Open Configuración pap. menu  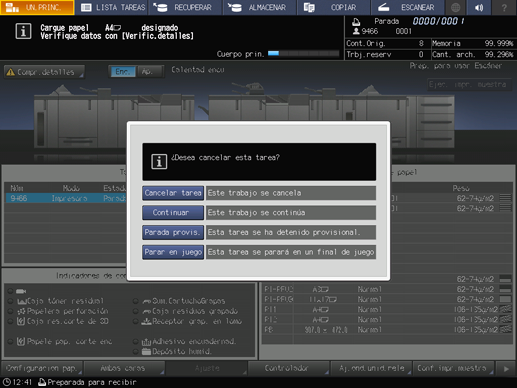[42, 368]
